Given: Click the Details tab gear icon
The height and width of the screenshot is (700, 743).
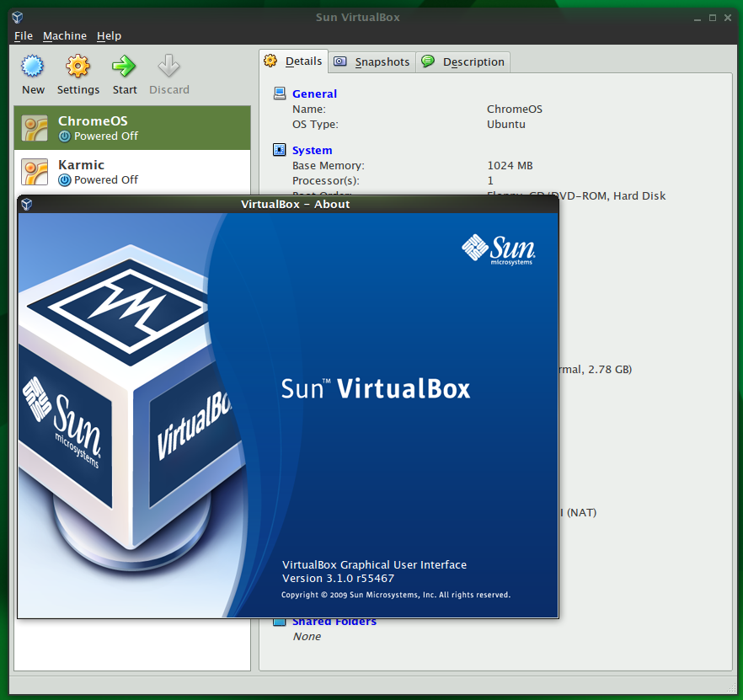Looking at the screenshot, I should pyautogui.click(x=270, y=61).
